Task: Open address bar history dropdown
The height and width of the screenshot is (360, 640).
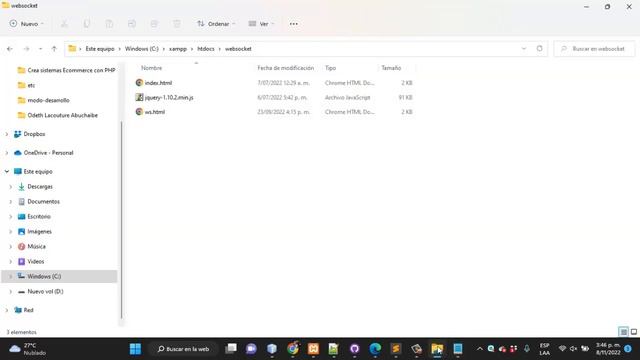Action: coord(524,49)
